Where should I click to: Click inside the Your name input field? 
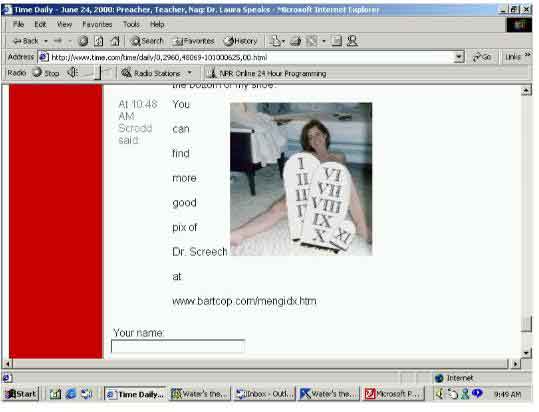(x=178, y=346)
